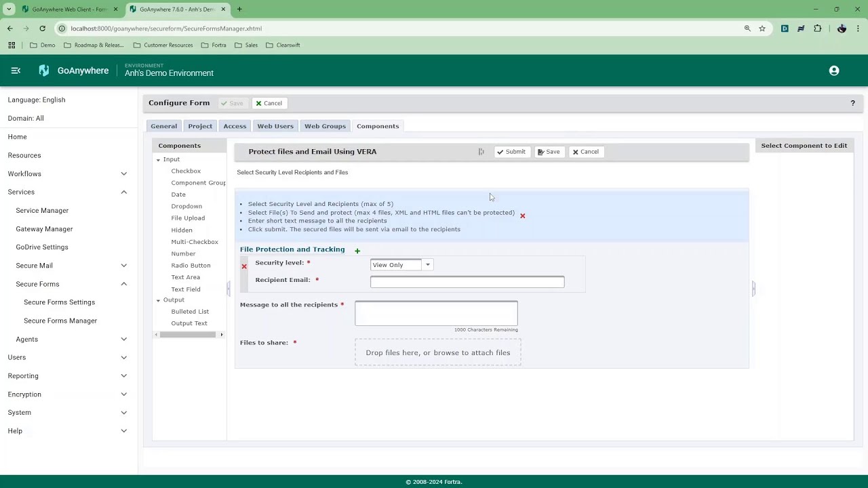Open the browser extensions puzzle icon
The width and height of the screenshot is (868, 488).
817,28
